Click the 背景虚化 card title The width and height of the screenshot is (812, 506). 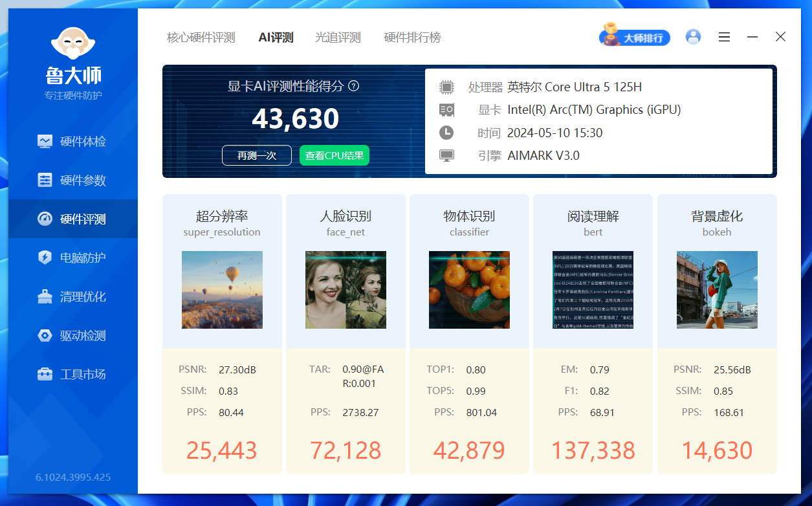click(x=717, y=216)
